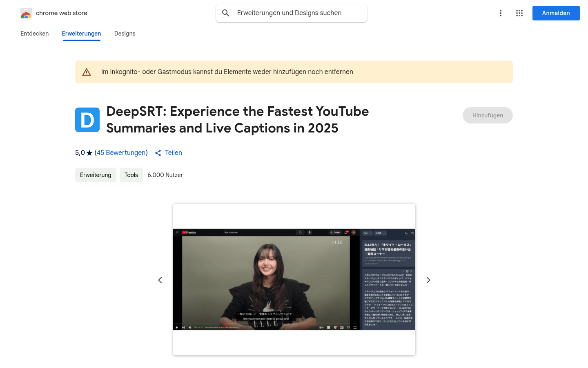Click the Teilen share link
This screenshot has width=588, height=368.
pyautogui.click(x=174, y=153)
